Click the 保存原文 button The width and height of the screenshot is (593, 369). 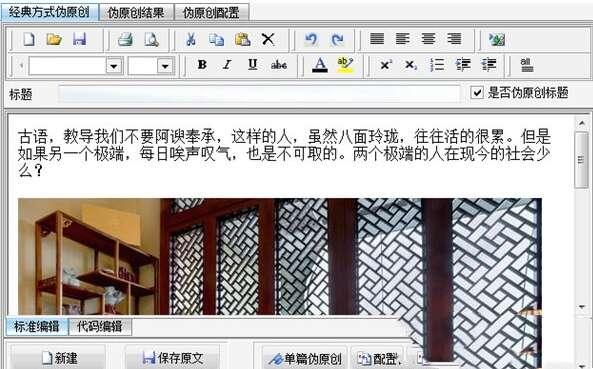click(x=172, y=358)
